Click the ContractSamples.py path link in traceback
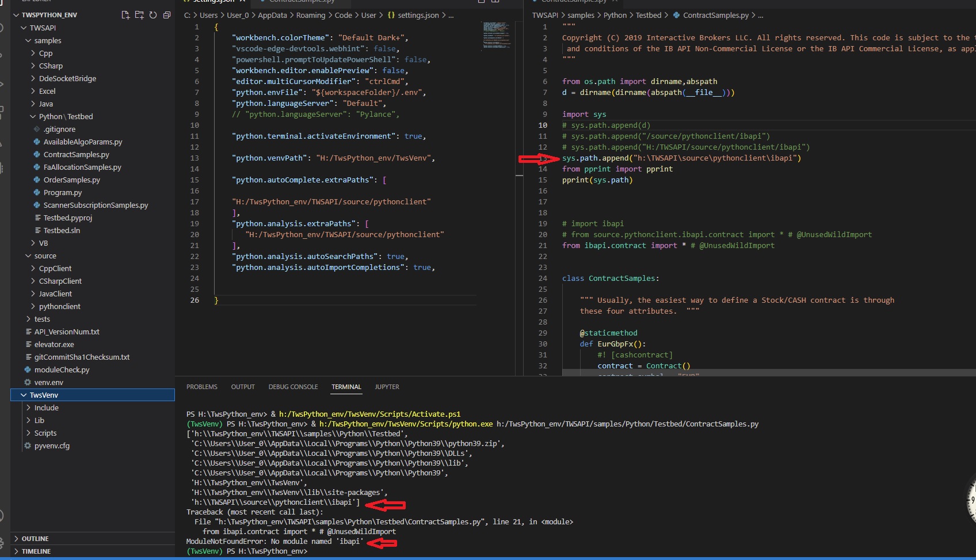Viewport: 976px width, 560px height. (x=350, y=521)
